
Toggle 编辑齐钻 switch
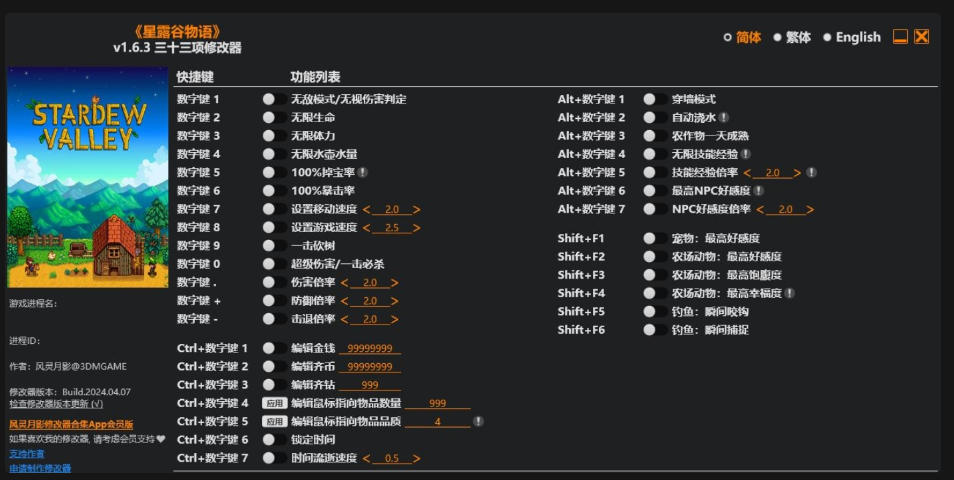274,384
